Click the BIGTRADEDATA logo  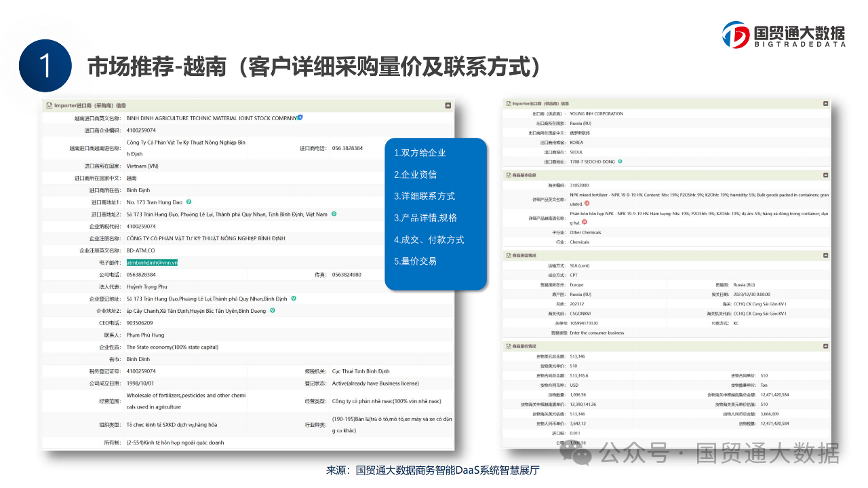coord(783,35)
